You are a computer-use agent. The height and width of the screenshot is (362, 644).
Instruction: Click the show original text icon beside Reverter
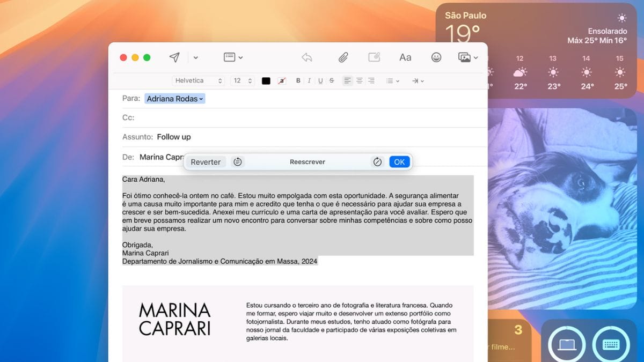pos(238,162)
